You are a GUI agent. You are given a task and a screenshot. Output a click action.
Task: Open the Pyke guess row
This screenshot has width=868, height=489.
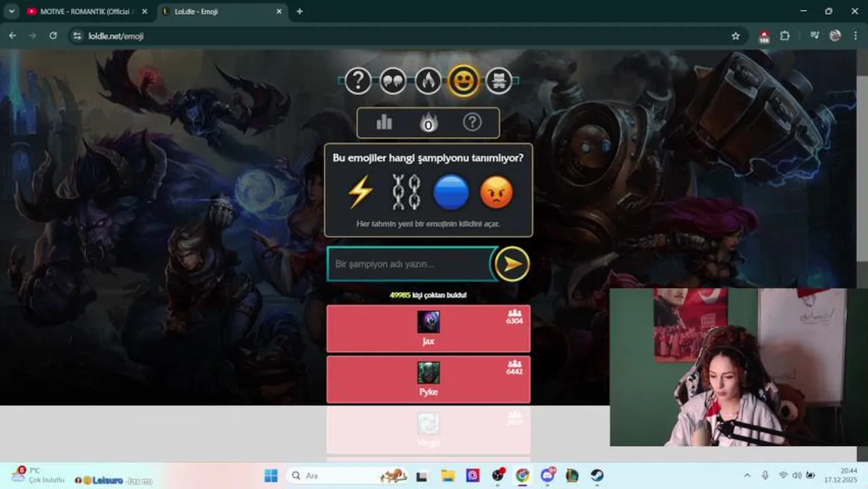pos(429,380)
